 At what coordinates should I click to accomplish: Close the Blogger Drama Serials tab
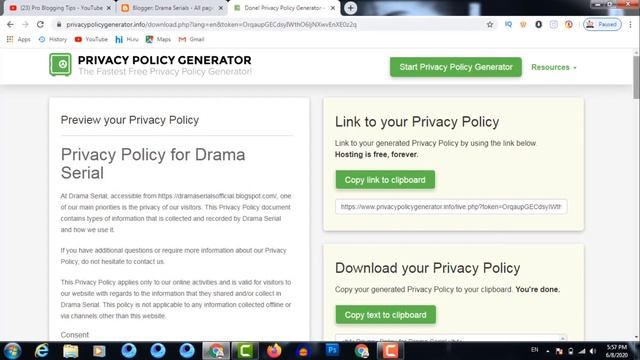click(x=221, y=8)
